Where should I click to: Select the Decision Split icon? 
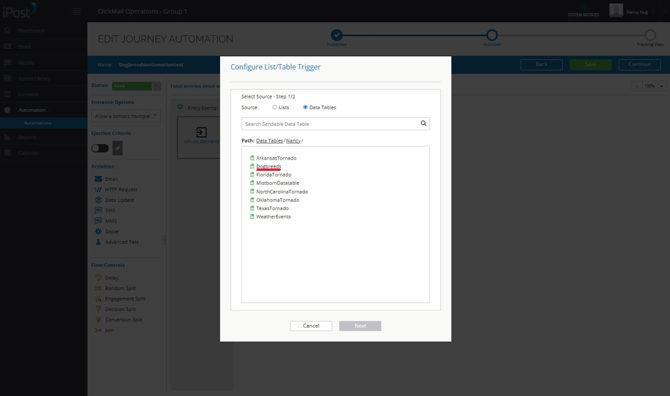98,309
